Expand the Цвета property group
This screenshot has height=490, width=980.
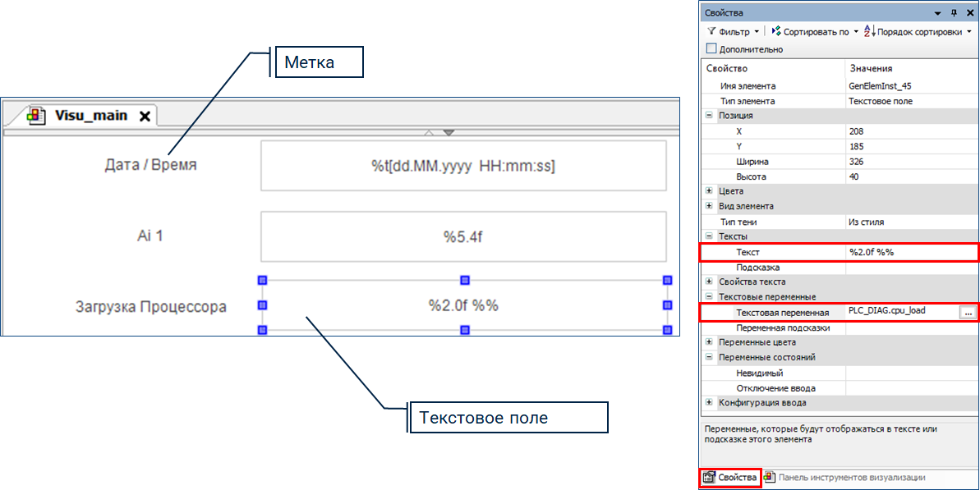[x=709, y=191]
